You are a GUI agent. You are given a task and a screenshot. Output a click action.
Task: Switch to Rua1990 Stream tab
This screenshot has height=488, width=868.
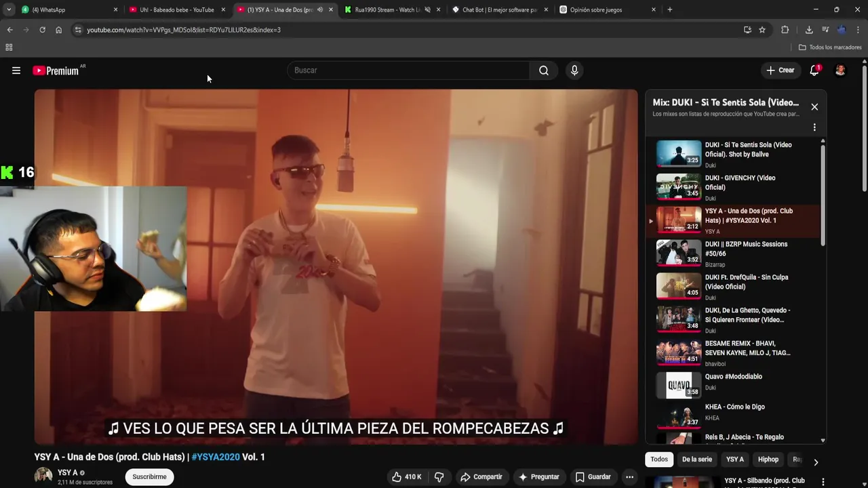[391, 9]
